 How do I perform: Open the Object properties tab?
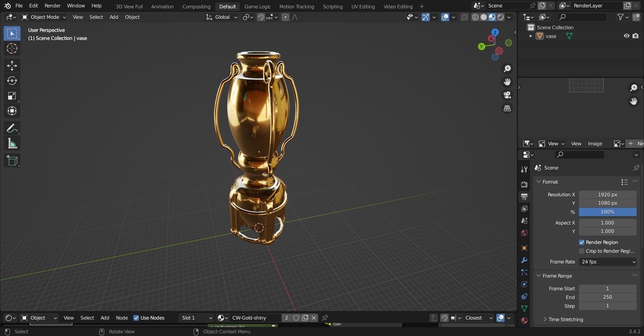coord(524,248)
